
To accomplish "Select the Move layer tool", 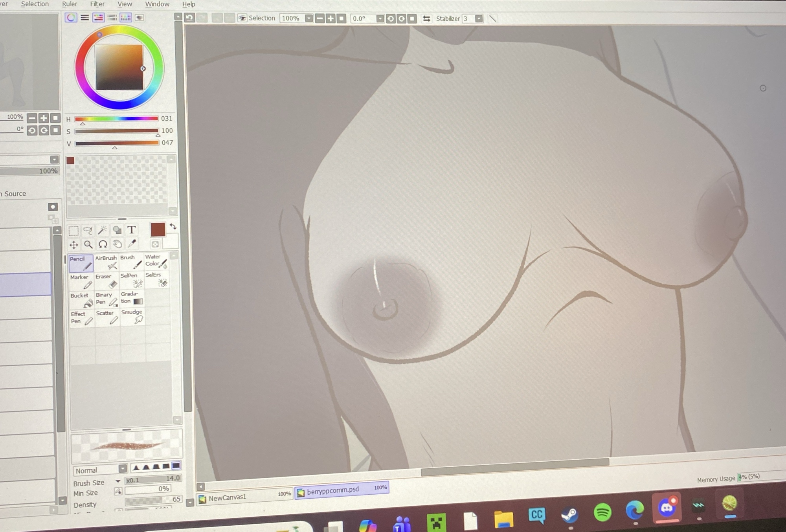I will click(x=73, y=245).
